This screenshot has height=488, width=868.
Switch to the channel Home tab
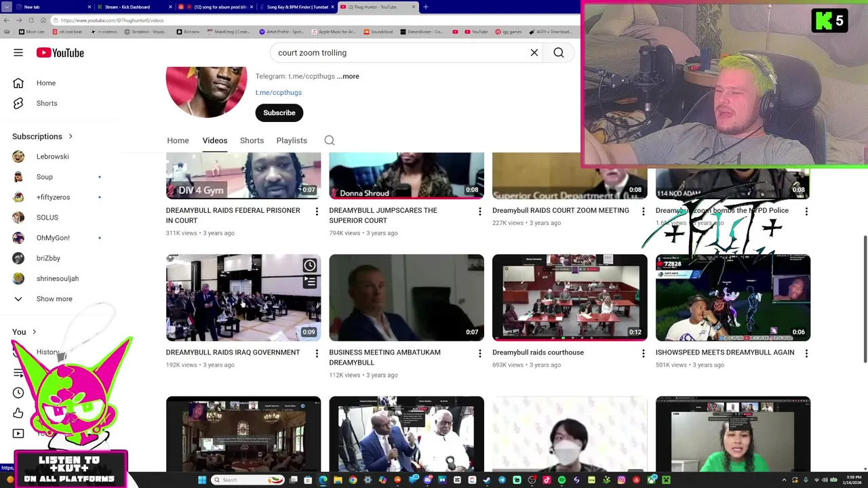pos(178,140)
